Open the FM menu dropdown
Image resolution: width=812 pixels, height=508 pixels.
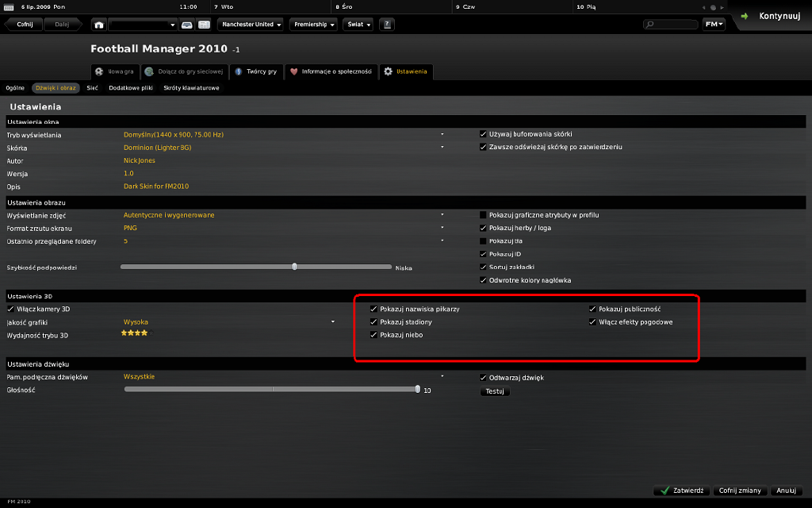pyautogui.click(x=714, y=25)
